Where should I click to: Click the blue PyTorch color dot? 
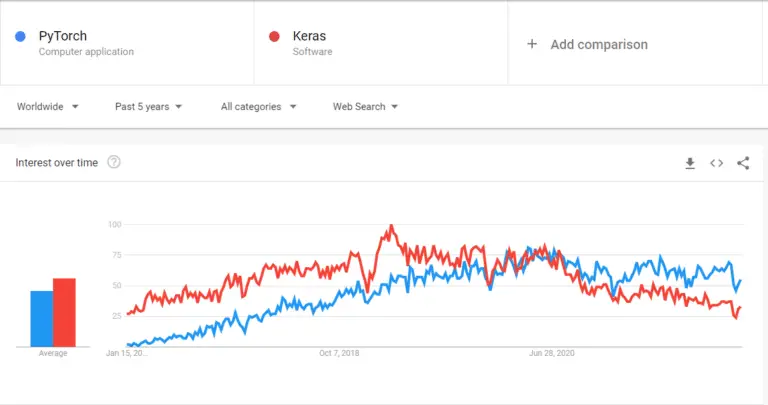tap(20, 36)
